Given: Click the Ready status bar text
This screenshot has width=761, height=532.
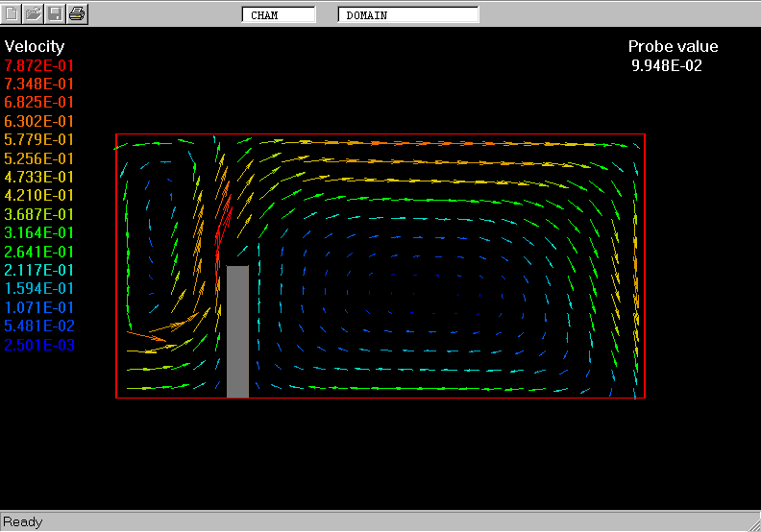Looking at the screenshot, I should click(23, 521).
